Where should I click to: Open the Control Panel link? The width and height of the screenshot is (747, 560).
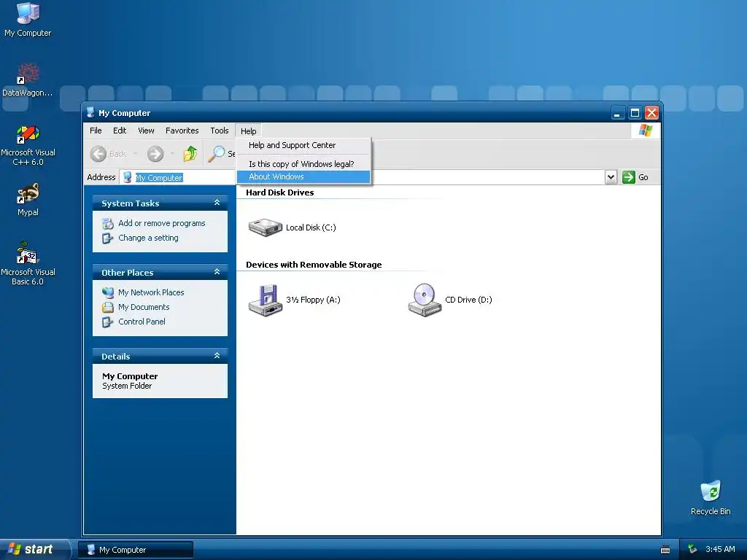[142, 322]
